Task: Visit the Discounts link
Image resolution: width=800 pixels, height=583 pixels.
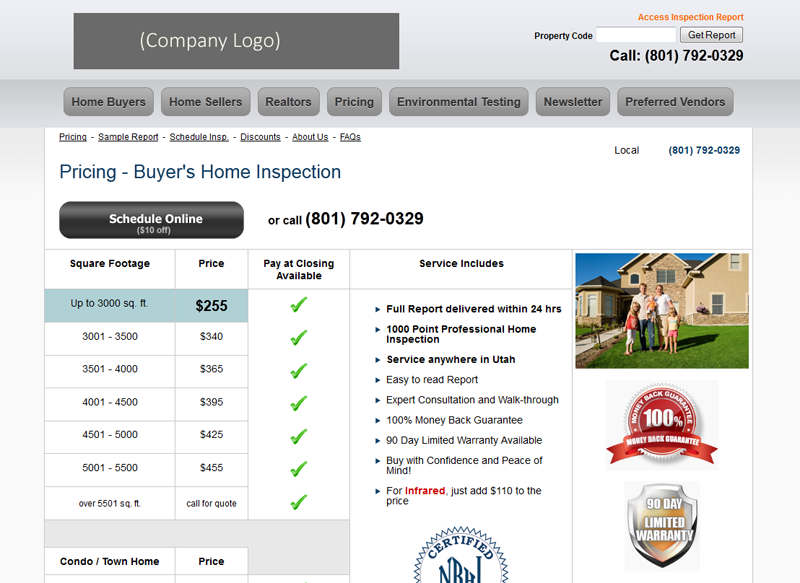Action: [260, 137]
